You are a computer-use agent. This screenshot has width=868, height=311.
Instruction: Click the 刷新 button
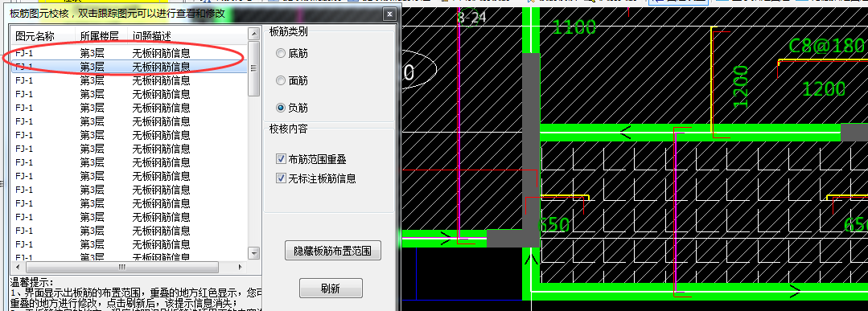pyautogui.click(x=331, y=288)
